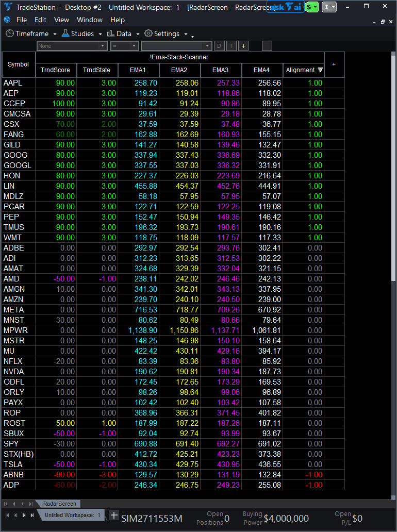Open the green S status dropdown
Viewport: 397px width, 532px height.
311,7
